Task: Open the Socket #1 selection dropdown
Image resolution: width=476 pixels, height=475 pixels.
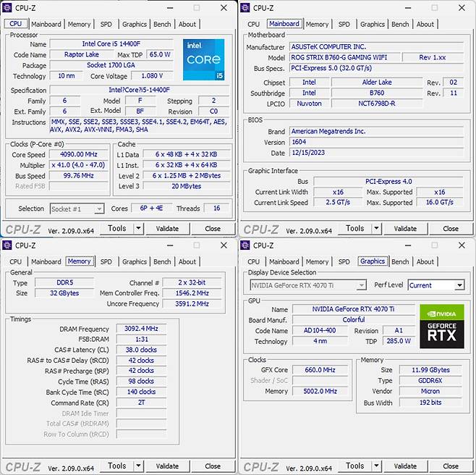Action: click(77, 209)
